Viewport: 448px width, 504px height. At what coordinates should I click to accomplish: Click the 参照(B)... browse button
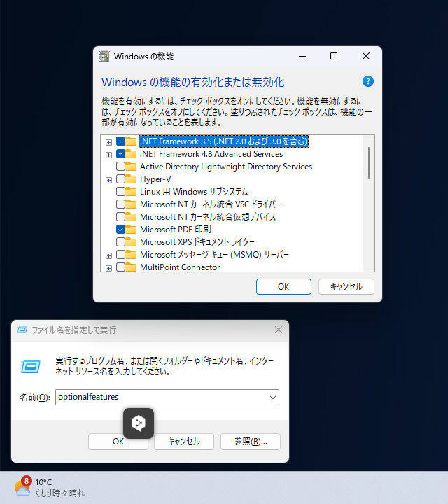tap(251, 442)
